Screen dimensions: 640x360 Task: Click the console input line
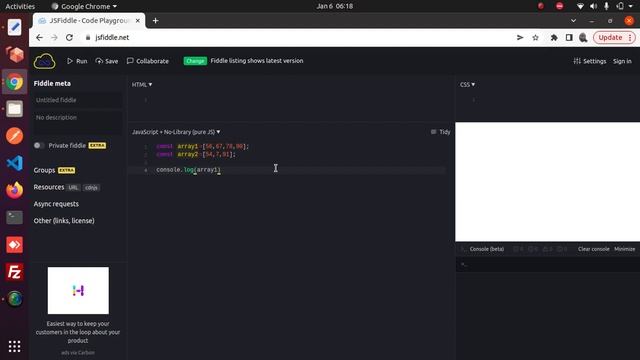[548, 264]
